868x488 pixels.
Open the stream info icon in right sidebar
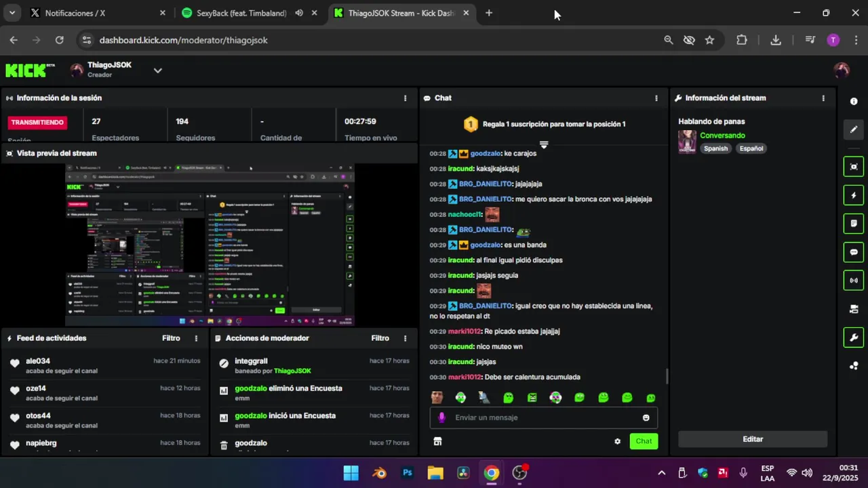click(854, 101)
